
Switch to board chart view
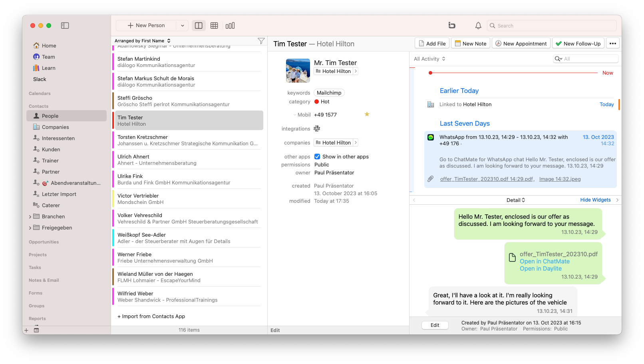coord(230,26)
